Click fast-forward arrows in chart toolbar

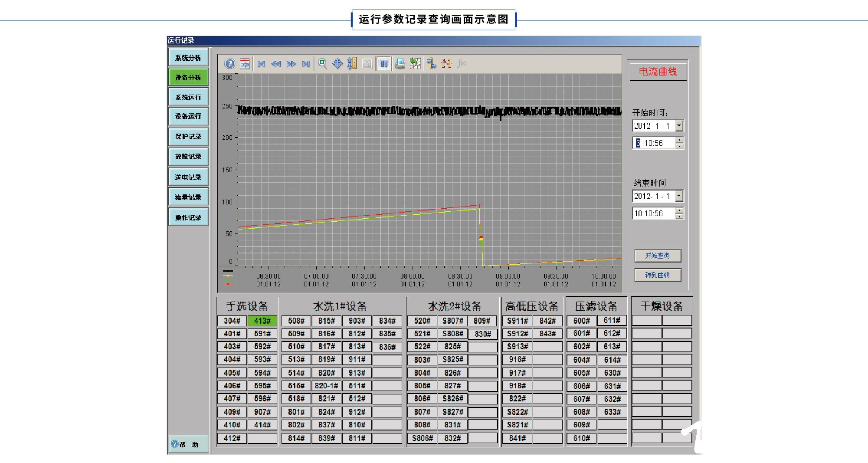[291, 64]
